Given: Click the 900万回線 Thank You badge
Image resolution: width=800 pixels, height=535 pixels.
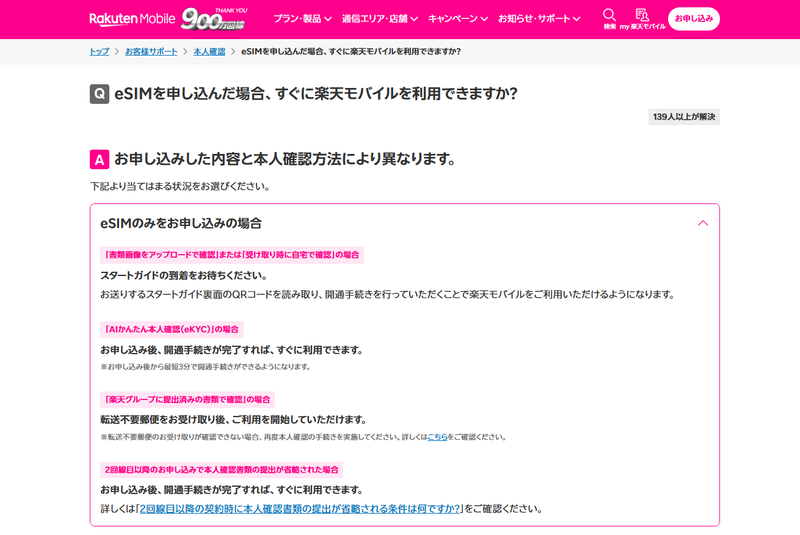Looking at the screenshot, I should tap(214, 19).
